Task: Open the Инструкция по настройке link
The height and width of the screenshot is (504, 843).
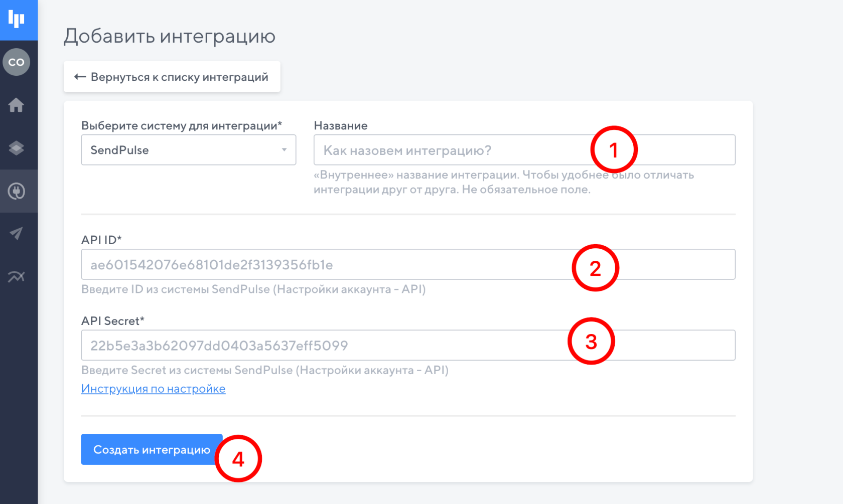Action: [153, 389]
